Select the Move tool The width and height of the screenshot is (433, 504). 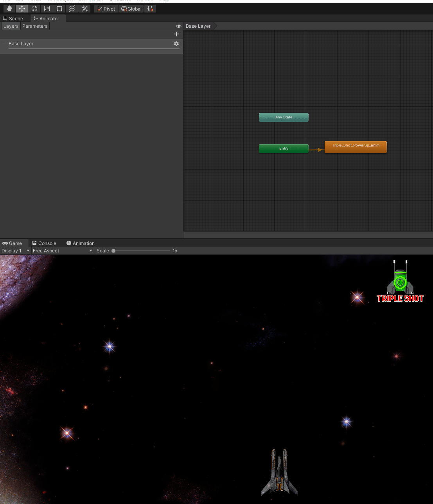[22, 9]
